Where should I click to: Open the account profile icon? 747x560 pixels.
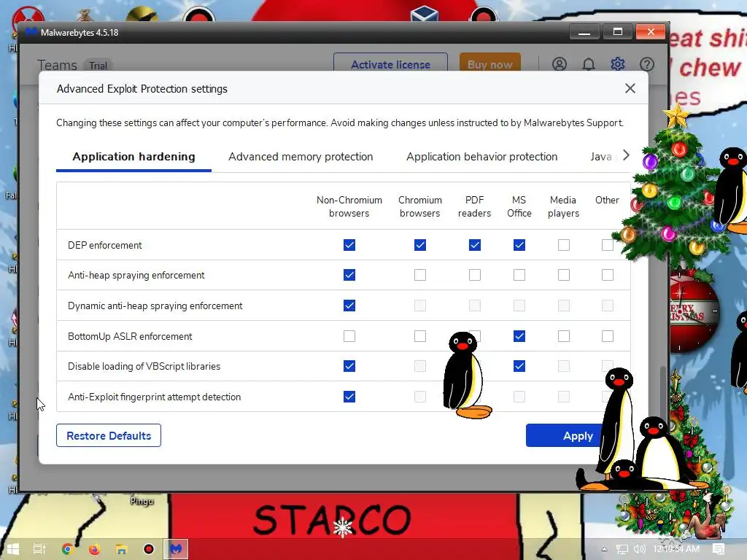tap(560, 64)
